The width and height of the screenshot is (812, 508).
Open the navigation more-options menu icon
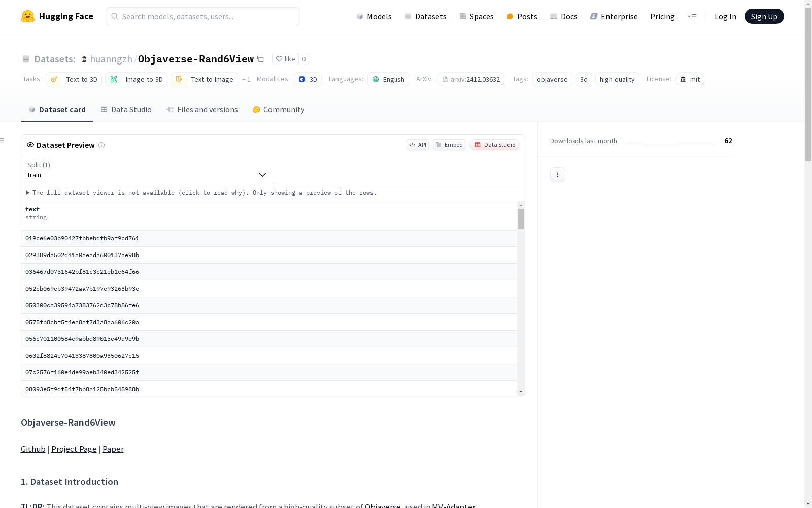(692, 16)
